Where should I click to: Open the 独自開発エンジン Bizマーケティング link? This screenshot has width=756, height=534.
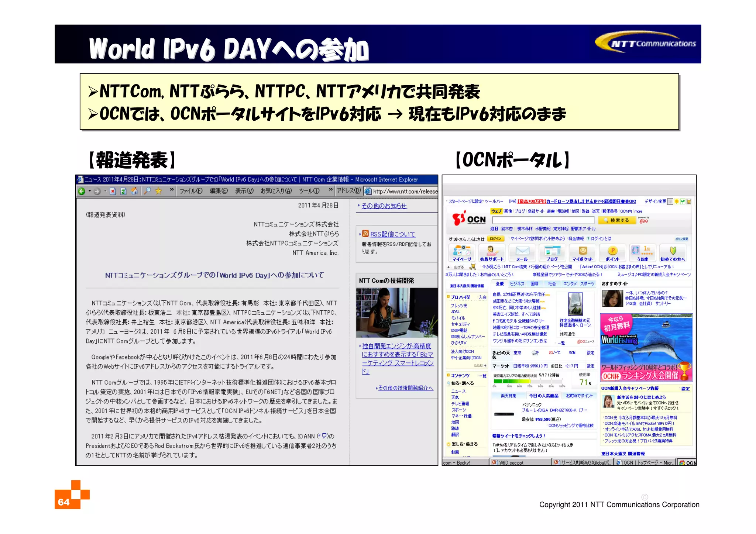pyautogui.click(x=398, y=359)
